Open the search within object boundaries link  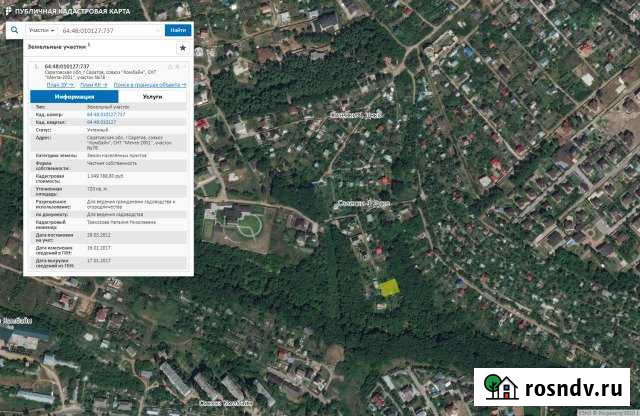coord(149,85)
